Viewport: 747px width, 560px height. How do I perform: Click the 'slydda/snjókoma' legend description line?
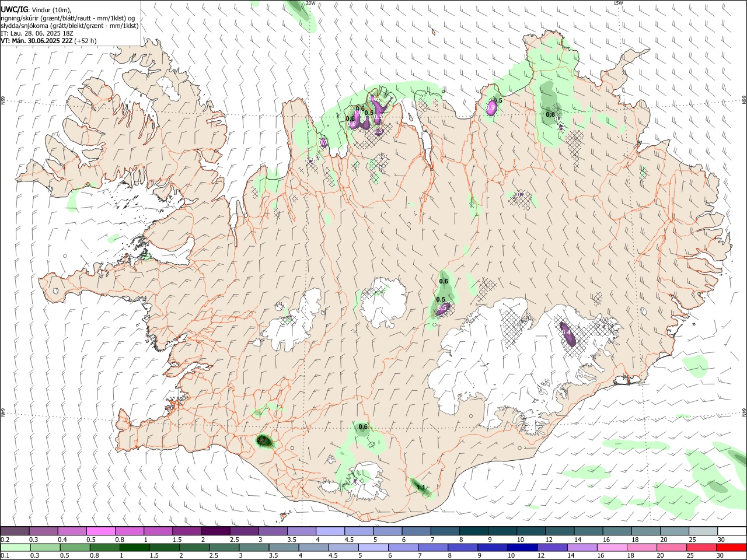point(69,26)
